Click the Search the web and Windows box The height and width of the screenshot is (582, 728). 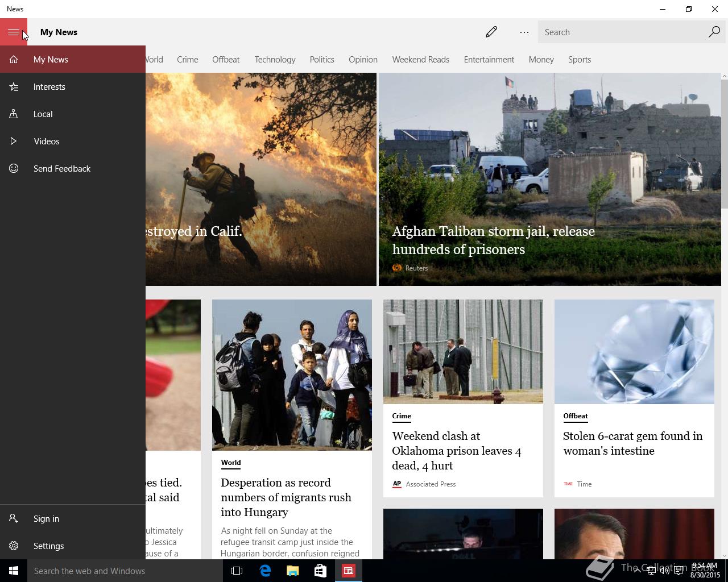(x=125, y=571)
